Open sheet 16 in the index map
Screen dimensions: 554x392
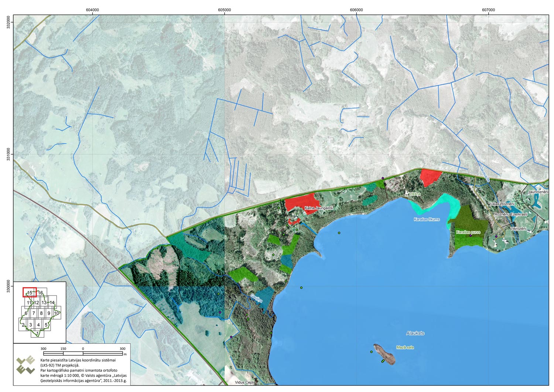coord(41,293)
